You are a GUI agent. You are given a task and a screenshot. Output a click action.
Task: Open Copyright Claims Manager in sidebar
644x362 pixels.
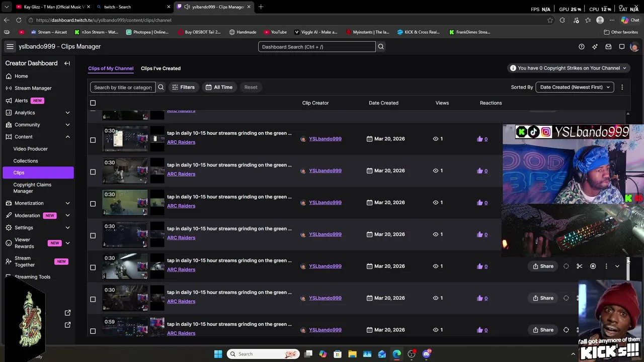(x=32, y=188)
